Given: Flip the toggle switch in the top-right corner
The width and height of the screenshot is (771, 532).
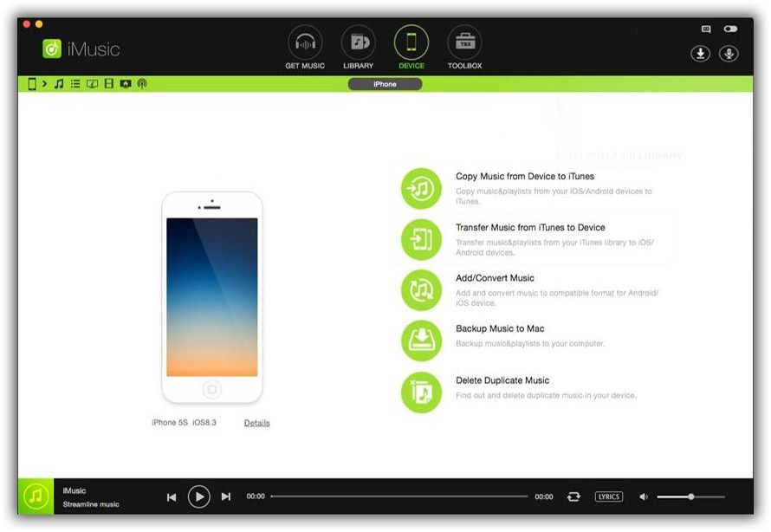Looking at the screenshot, I should 732,29.
